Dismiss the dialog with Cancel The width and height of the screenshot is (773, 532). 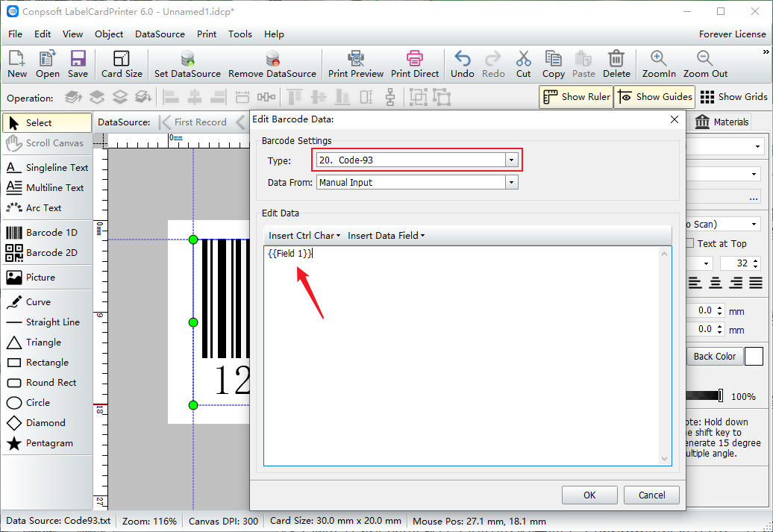click(x=651, y=495)
